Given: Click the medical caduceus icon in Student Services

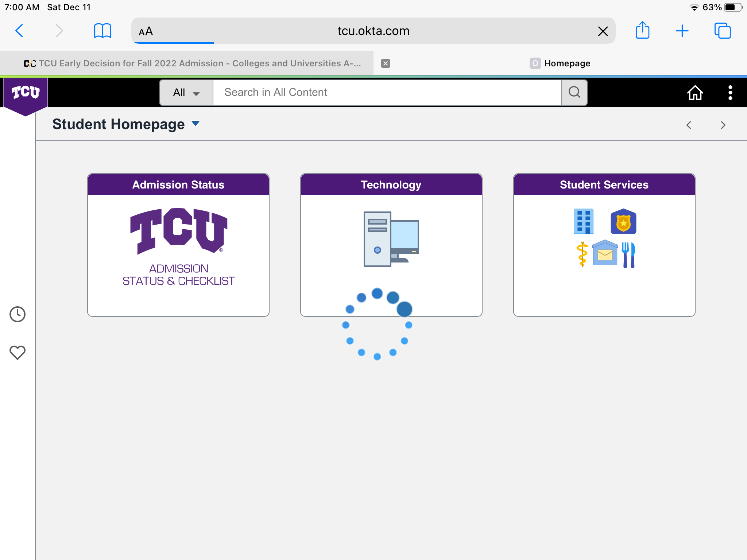Looking at the screenshot, I should tap(582, 254).
